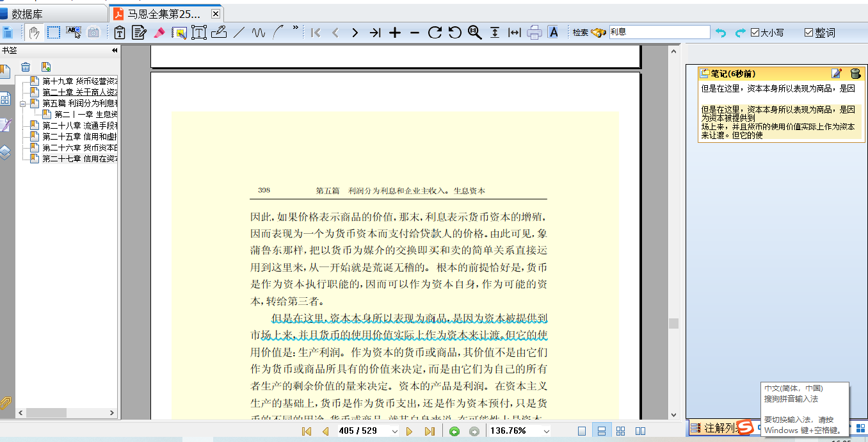
Task: Select the Hand pan tool
Action: (35, 32)
